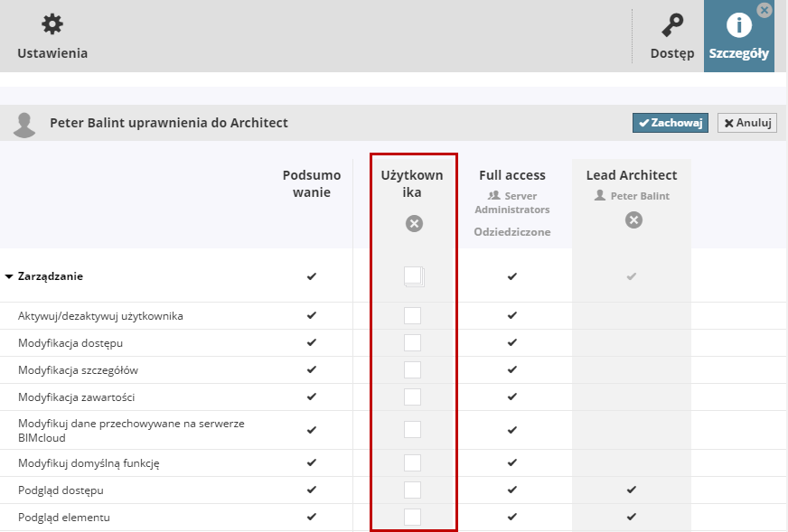Check the Modyfikacja dostępu permission box
Image resolution: width=788 pixels, height=532 pixels.
[x=412, y=343]
